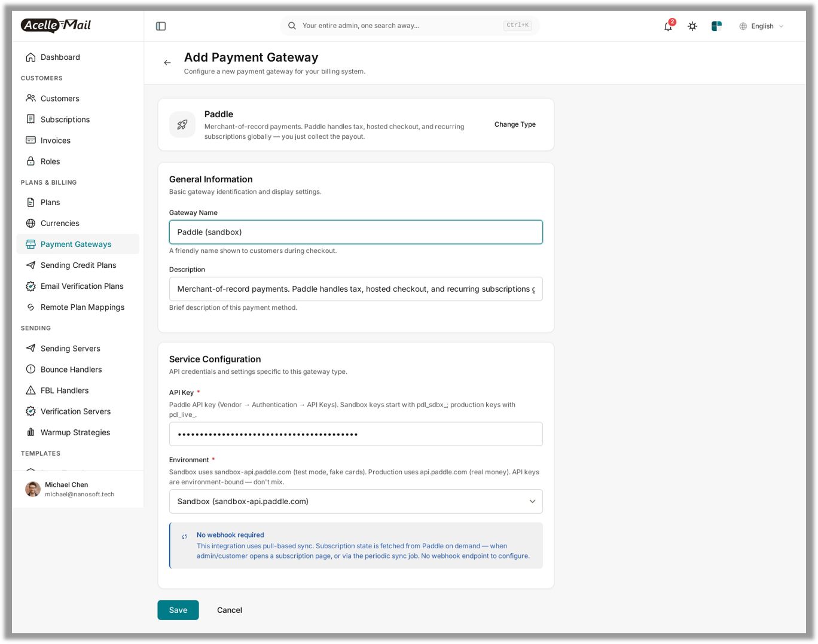This screenshot has width=818, height=644.
Task: Click the Currencies globe icon
Action: click(30, 223)
